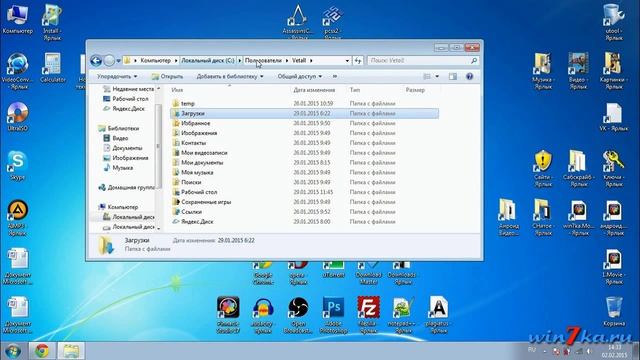Open the Calculator desktop shortcut
The height and width of the screenshot is (360, 640).
(53, 68)
